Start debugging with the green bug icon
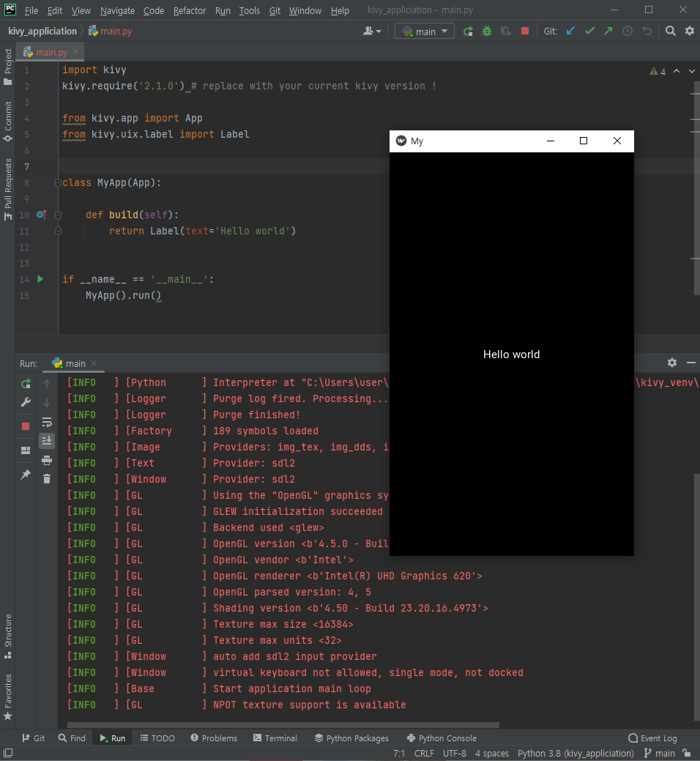The width and height of the screenshot is (700, 761). pos(486,31)
